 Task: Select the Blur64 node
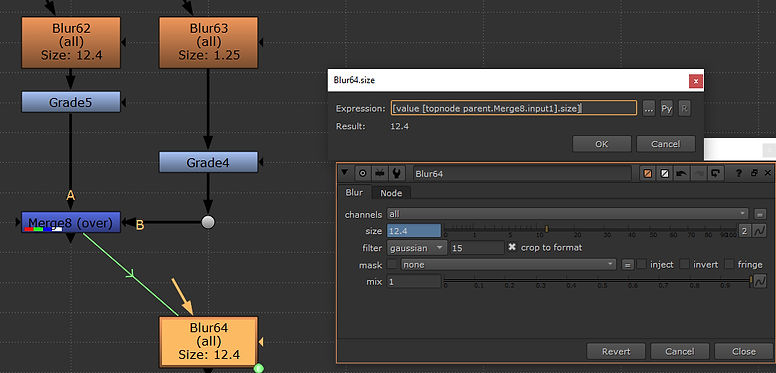208,341
